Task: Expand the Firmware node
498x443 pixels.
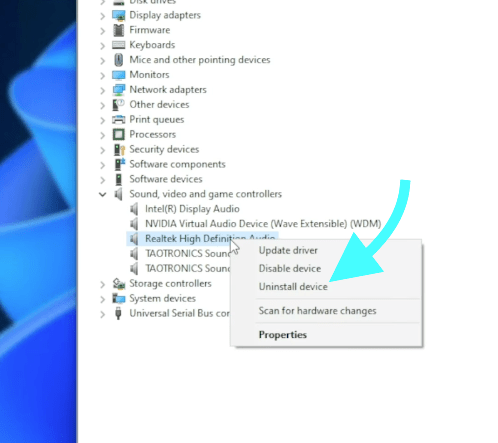Action: pyautogui.click(x=103, y=31)
